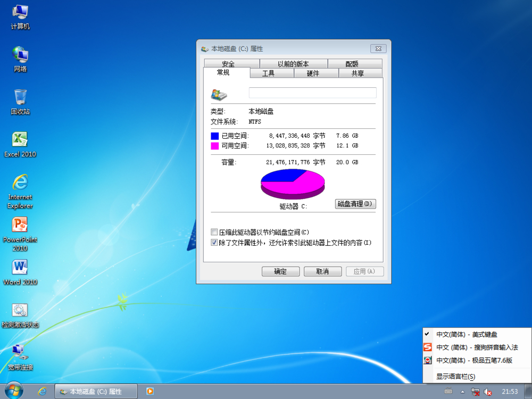Select the PowerPoint 2010 desktop shortcut
This screenshot has width=532, height=399.
(x=20, y=234)
